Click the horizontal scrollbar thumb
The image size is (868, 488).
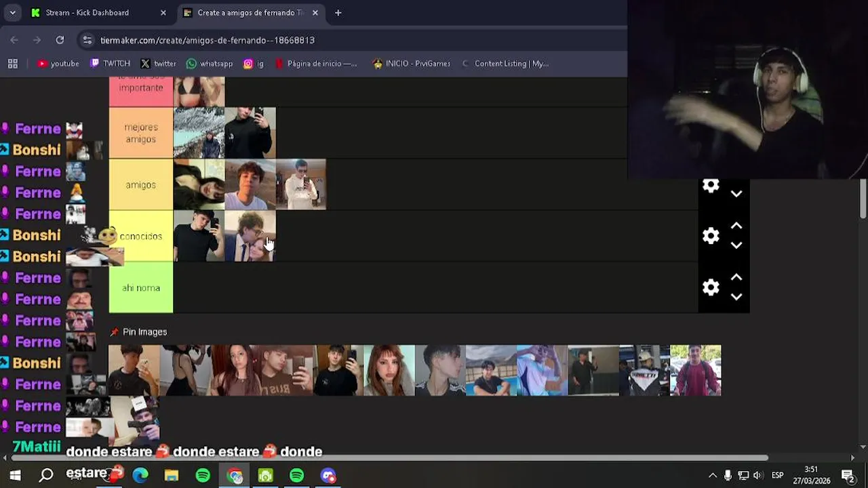click(389, 457)
